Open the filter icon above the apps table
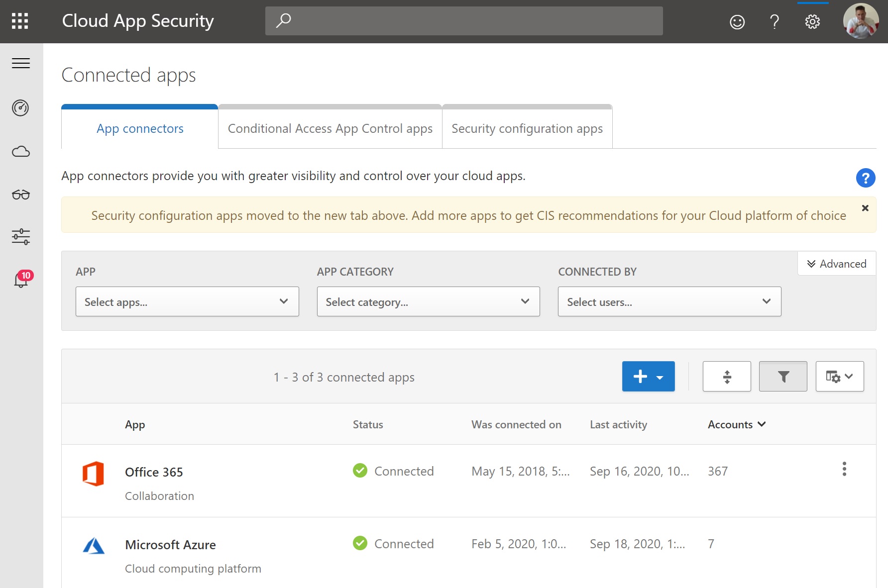This screenshot has height=588, width=888. pyautogui.click(x=782, y=376)
